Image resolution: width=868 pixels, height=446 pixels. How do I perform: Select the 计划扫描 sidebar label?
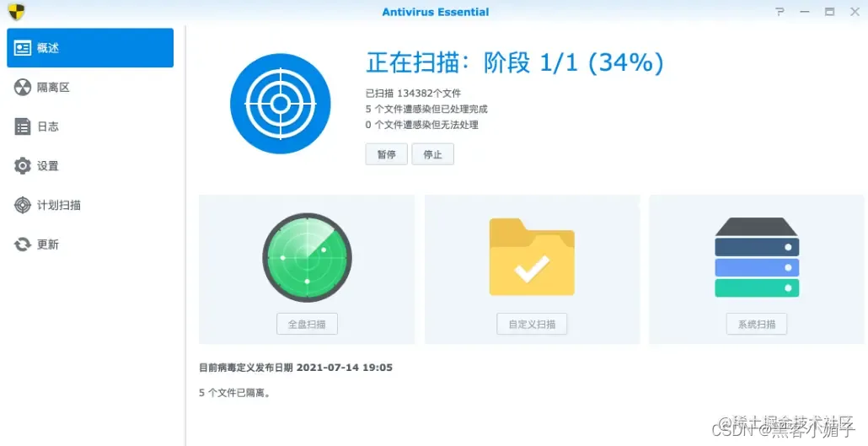[59, 205]
